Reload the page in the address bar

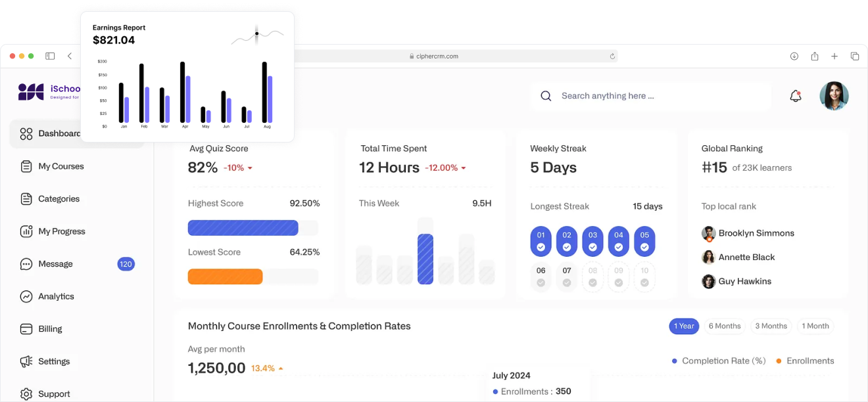tap(612, 56)
